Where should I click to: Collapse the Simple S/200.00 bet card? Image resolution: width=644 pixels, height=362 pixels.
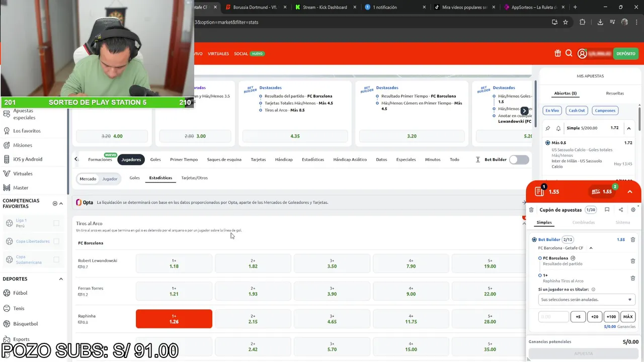coord(628,128)
